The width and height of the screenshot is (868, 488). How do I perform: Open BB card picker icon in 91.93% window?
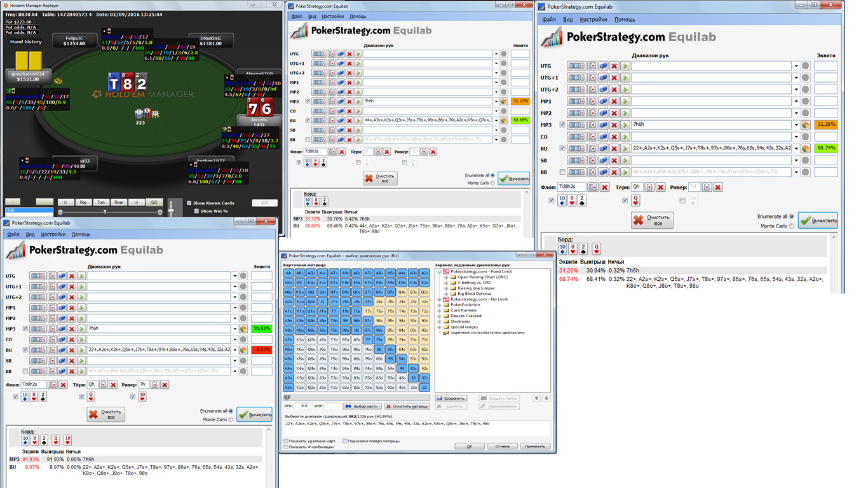(53, 371)
